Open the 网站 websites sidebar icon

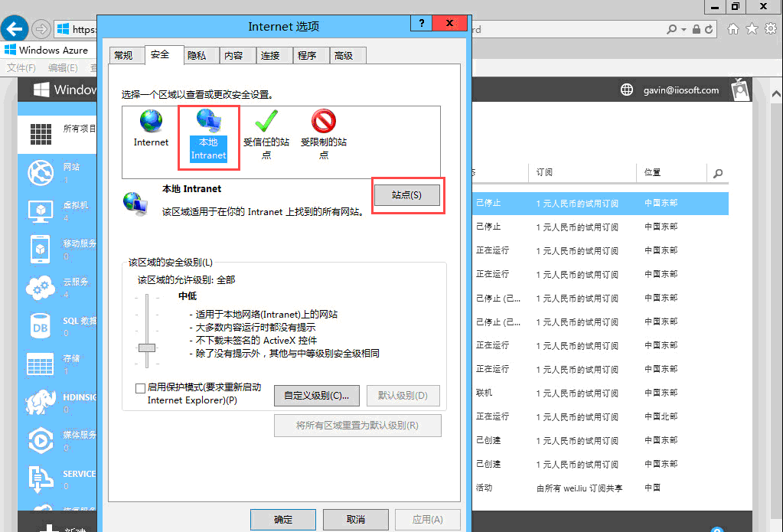click(x=41, y=173)
